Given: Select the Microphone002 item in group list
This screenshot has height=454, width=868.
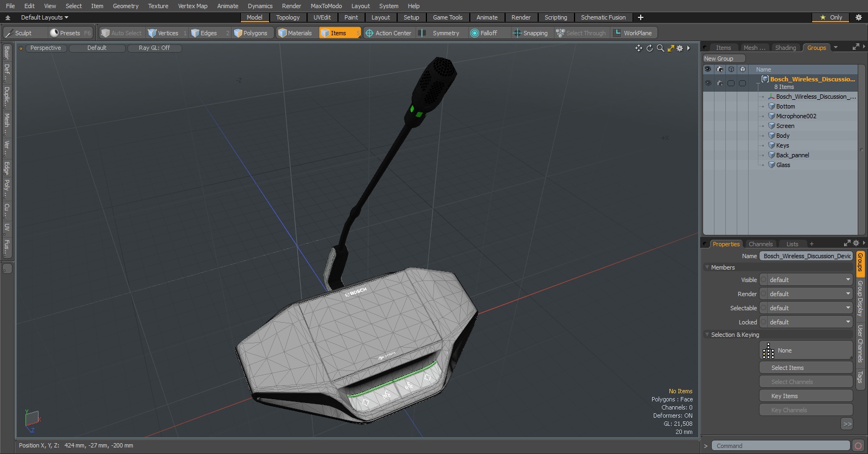Looking at the screenshot, I should pyautogui.click(x=796, y=116).
